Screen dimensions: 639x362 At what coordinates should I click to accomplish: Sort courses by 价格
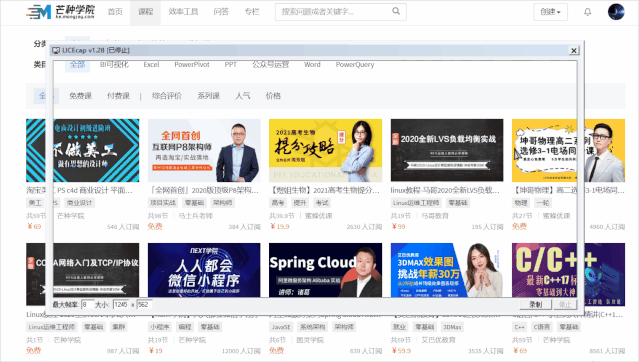click(273, 96)
